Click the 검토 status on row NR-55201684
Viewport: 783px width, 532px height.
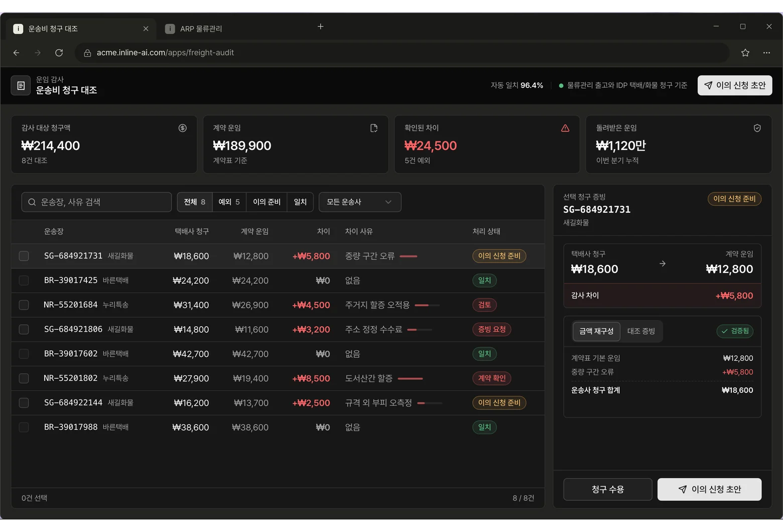484,305
